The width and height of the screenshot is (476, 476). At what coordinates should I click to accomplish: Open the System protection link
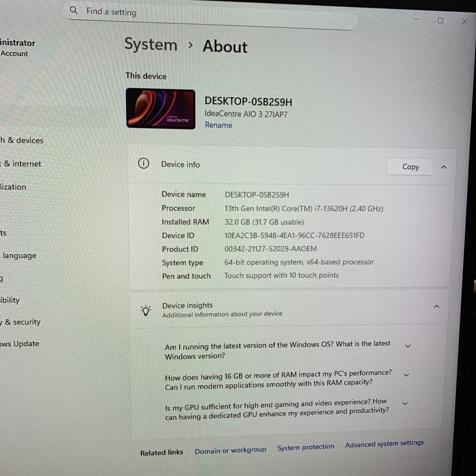(x=306, y=447)
